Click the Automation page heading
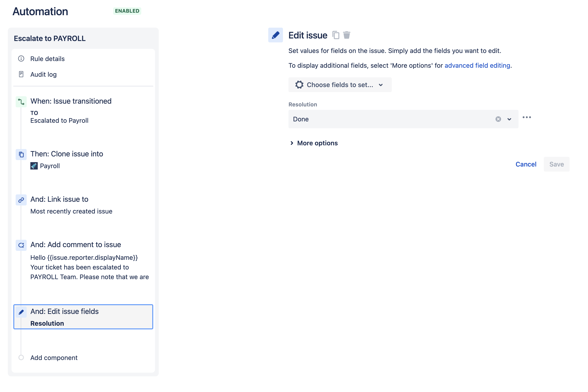Image resolution: width=588 pixels, height=392 pixels. (x=40, y=12)
